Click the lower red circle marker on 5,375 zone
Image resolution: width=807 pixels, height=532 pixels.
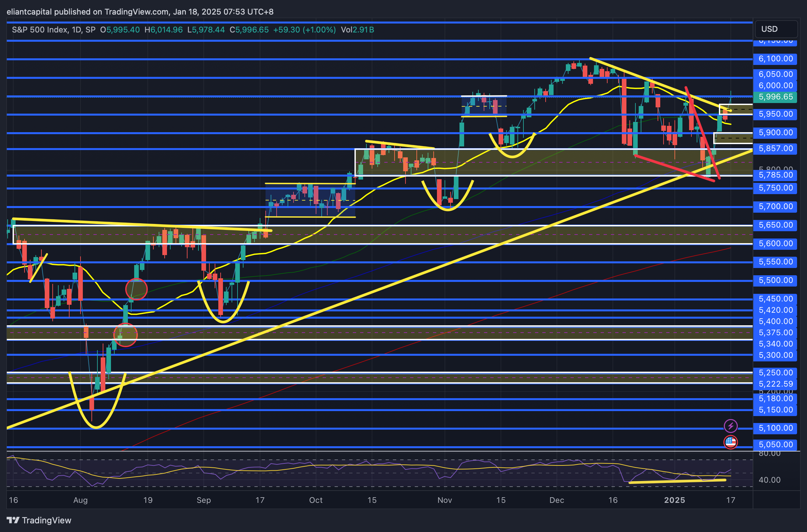click(x=125, y=335)
